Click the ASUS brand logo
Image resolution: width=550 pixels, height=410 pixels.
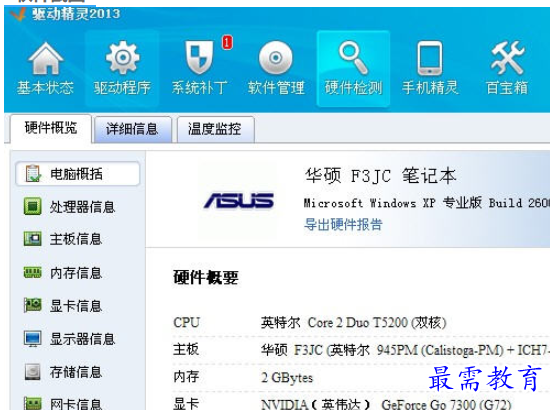pyautogui.click(x=239, y=200)
